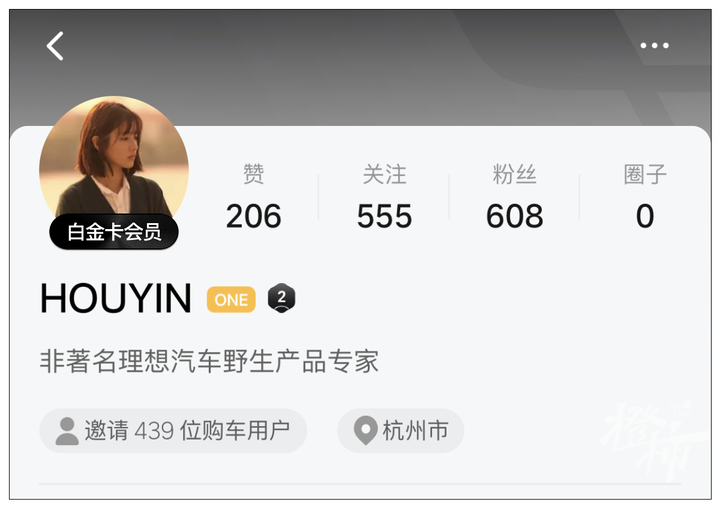Open the three-dot more options menu
This screenshot has width=720, height=508.
click(654, 45)
